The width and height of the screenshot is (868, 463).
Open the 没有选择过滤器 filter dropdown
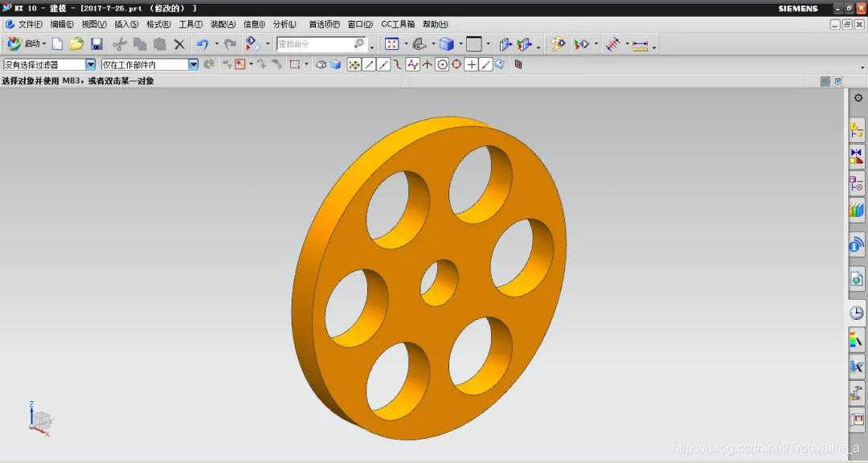point(90,65)
